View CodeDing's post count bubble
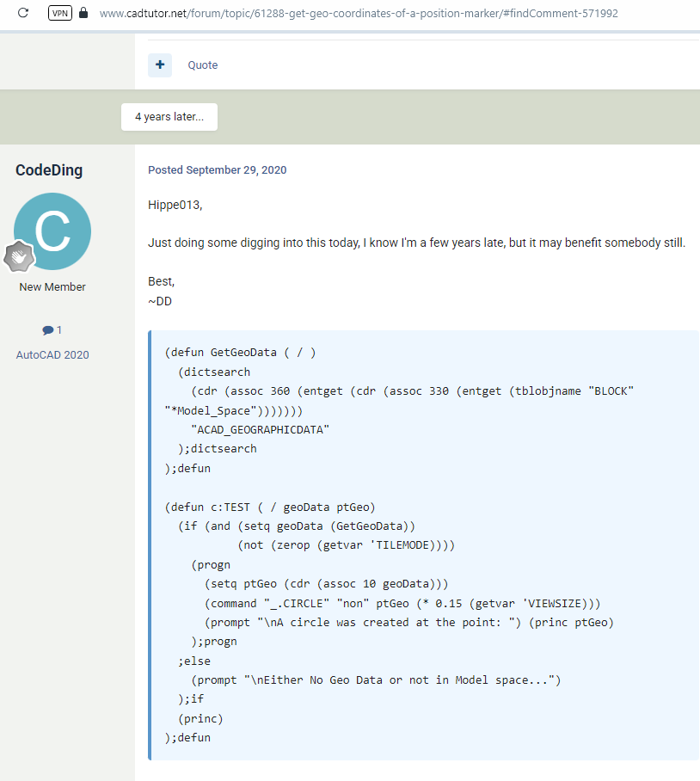 [x=52, y=329]
